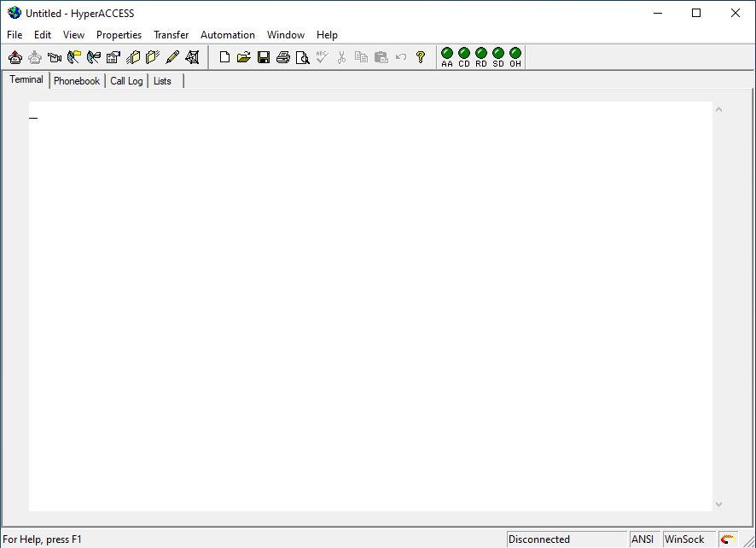Open the Automation menu
Viewport: 756px width, 548px height.
pos(228,35)
